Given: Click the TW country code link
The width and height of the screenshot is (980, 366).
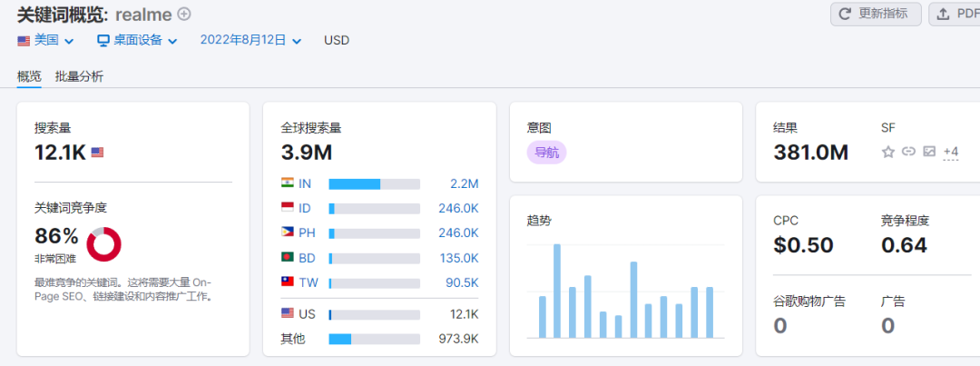Looking at the screenshot, I should tap(309, 282).
